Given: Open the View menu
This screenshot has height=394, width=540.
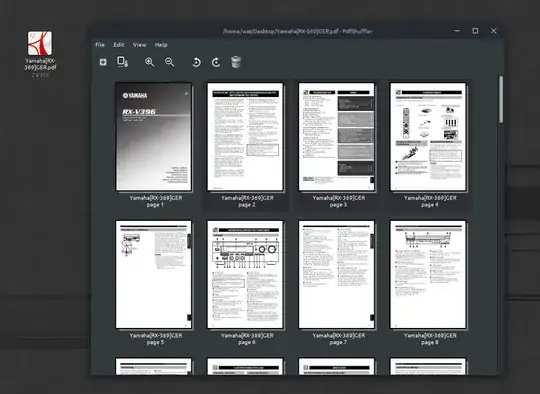Looking at the screenshot, I should coord(139,45).
